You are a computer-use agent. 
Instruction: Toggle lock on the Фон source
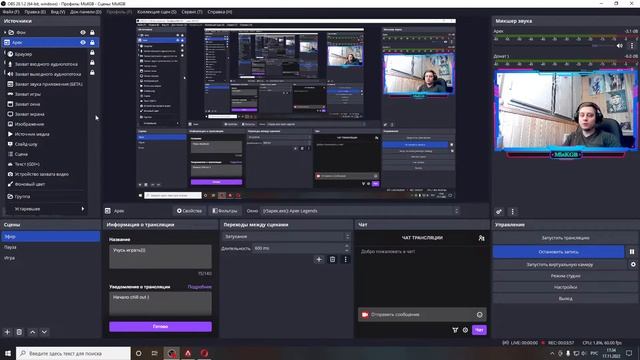coord(92,32)
